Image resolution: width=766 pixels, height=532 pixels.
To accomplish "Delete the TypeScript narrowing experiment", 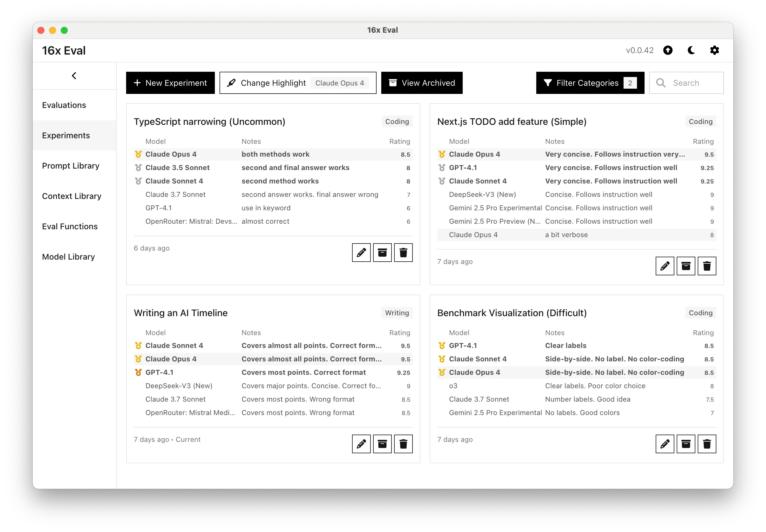I will [403, 253].
